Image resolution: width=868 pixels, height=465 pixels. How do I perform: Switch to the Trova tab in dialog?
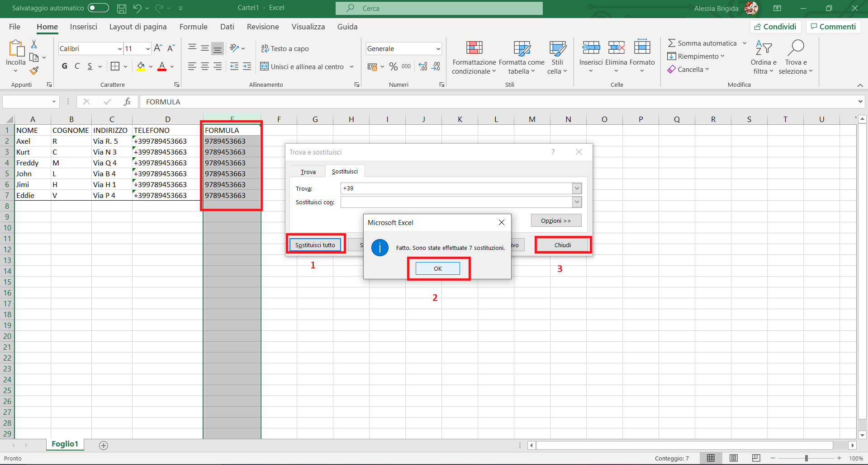(x=308, y=172)
